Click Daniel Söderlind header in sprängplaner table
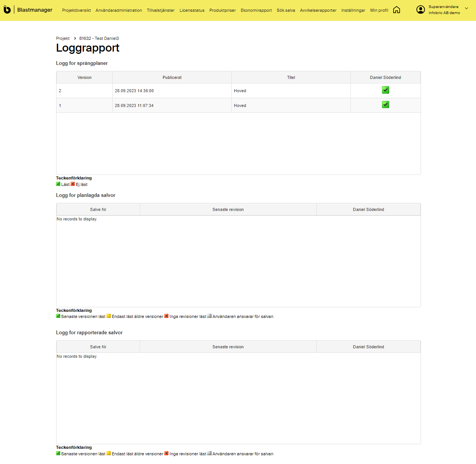The height and width of the screenshot is (464, 476). point(385,77)
